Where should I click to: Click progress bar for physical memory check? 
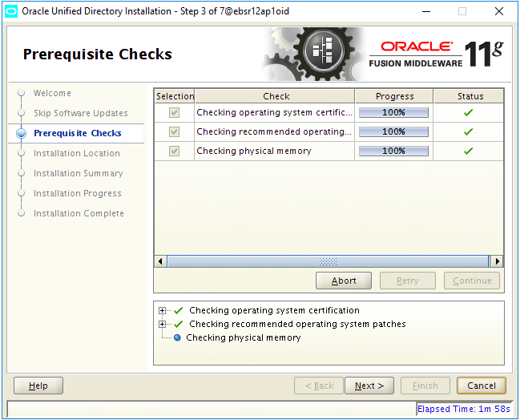(x=393, y=151)
